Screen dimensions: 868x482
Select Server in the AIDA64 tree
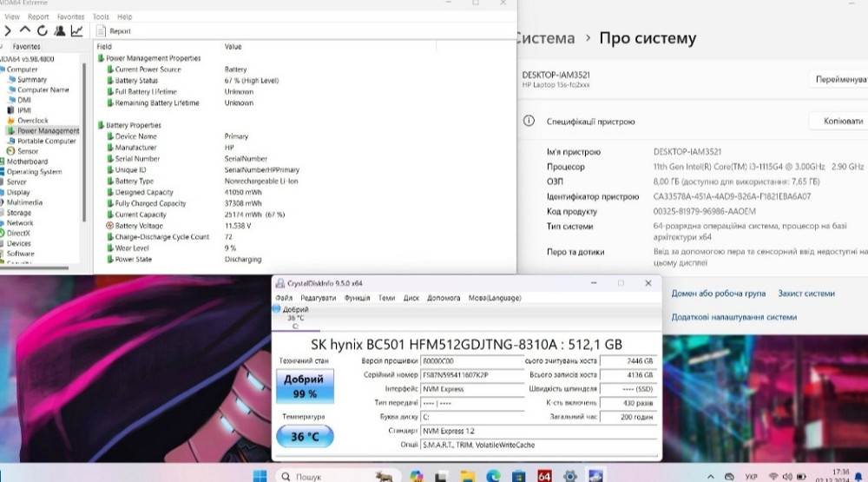[x=16, y=182]
